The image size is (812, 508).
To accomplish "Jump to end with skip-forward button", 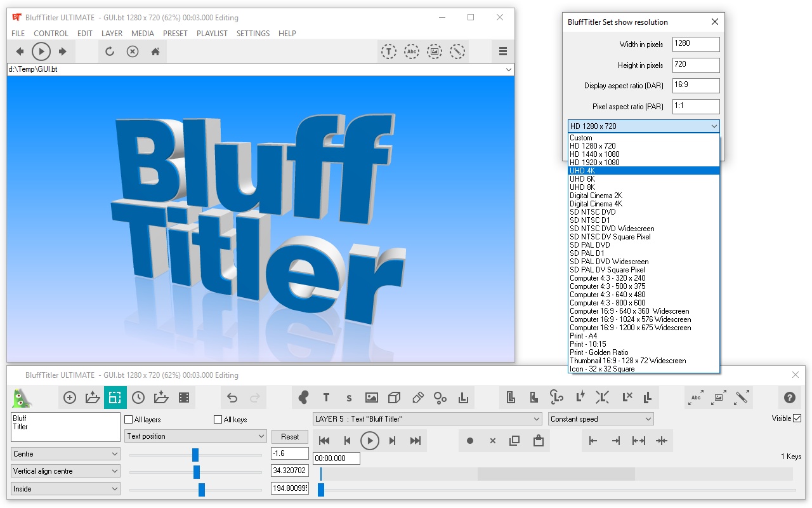I will [416, 441].
